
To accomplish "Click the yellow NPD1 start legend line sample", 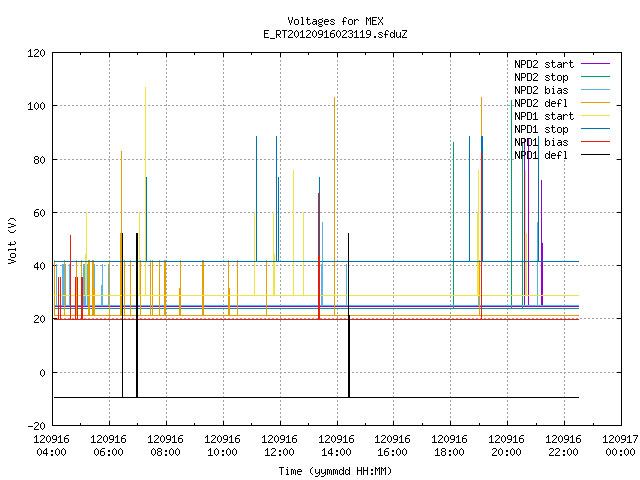I will point(595,116).
